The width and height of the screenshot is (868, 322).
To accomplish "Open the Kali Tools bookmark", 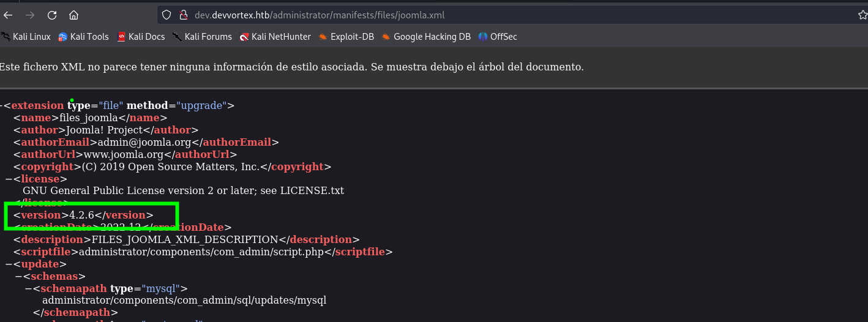I will (83, 37).
